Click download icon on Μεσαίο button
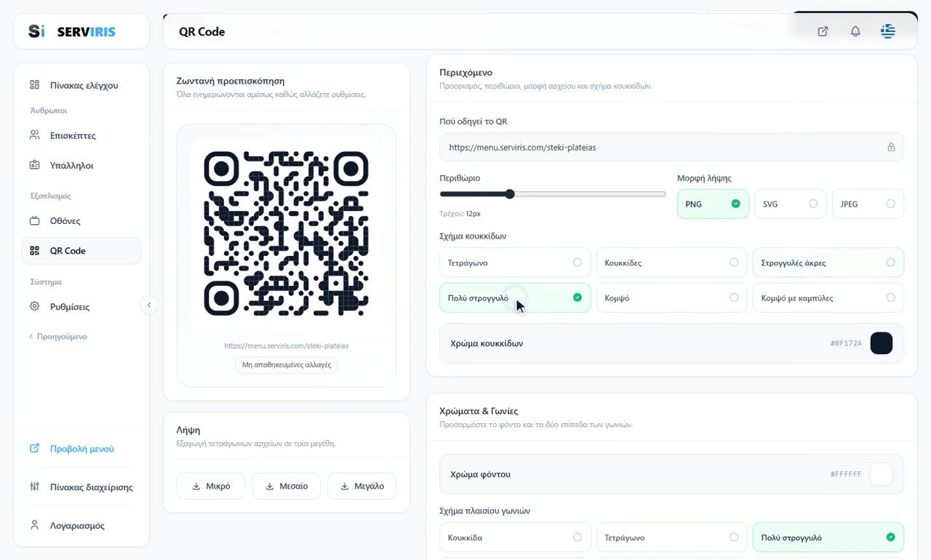The height and width of the screenshot is (560, 931). [269, 486]
